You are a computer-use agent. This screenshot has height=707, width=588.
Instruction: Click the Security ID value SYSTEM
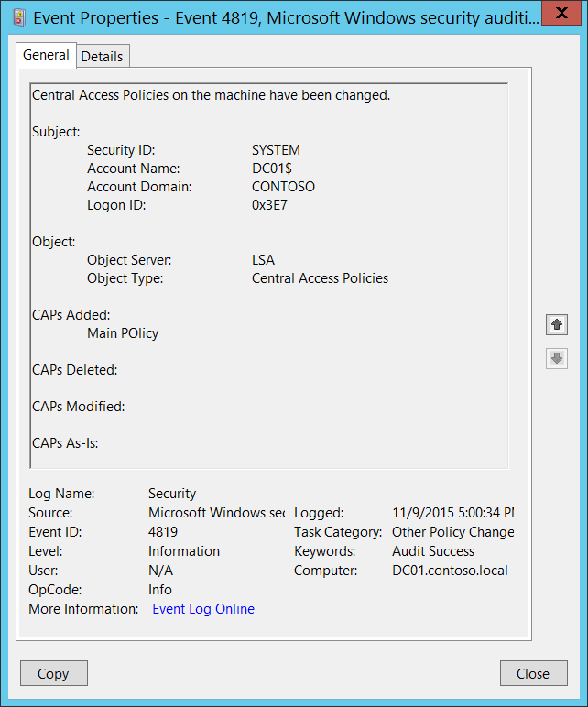(276, 149)
